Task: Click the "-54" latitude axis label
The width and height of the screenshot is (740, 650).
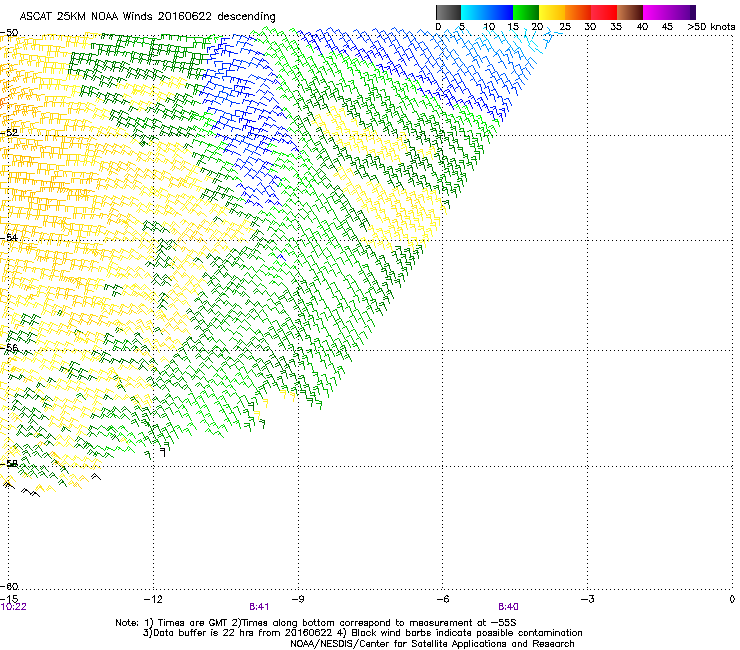Action: [9, 237]
